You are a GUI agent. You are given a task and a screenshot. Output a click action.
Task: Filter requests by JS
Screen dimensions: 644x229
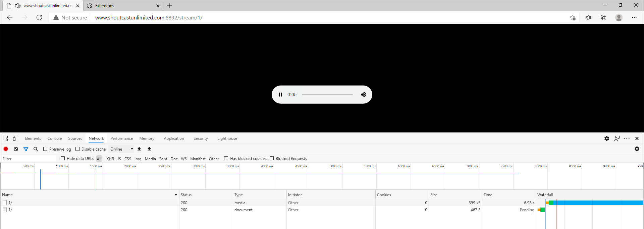[119, 159]
